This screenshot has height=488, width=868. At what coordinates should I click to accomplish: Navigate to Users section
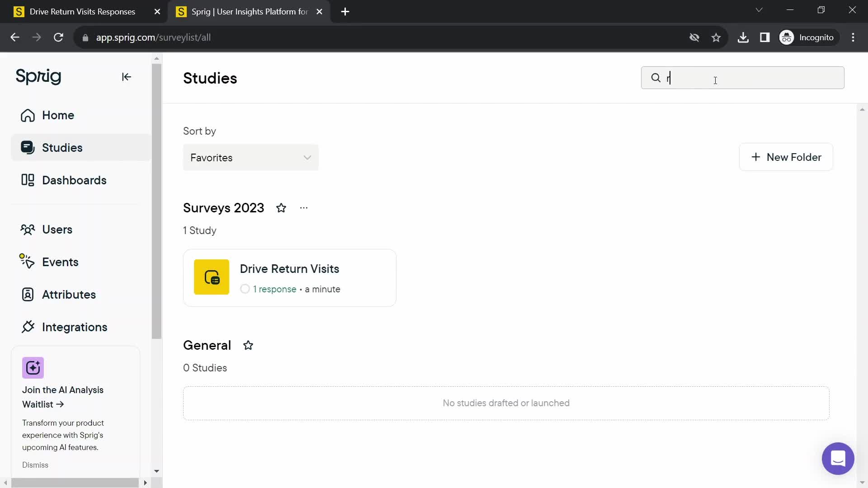tap(57, 230)
